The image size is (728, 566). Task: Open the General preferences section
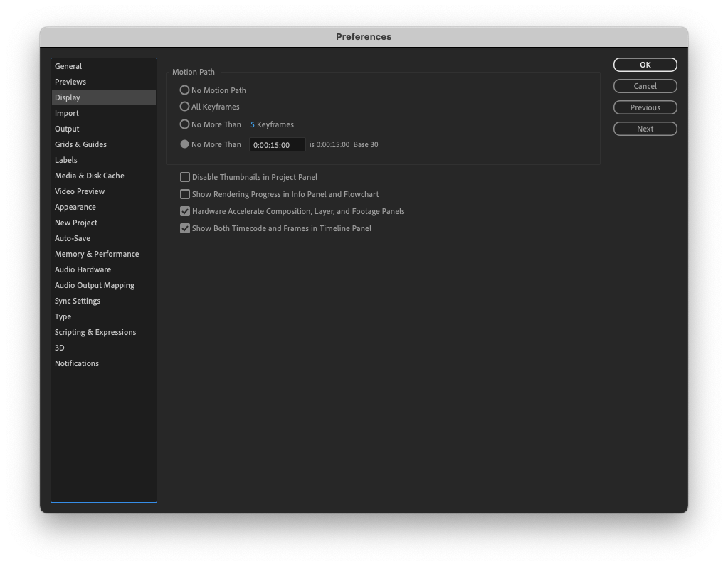pos(69,65)
